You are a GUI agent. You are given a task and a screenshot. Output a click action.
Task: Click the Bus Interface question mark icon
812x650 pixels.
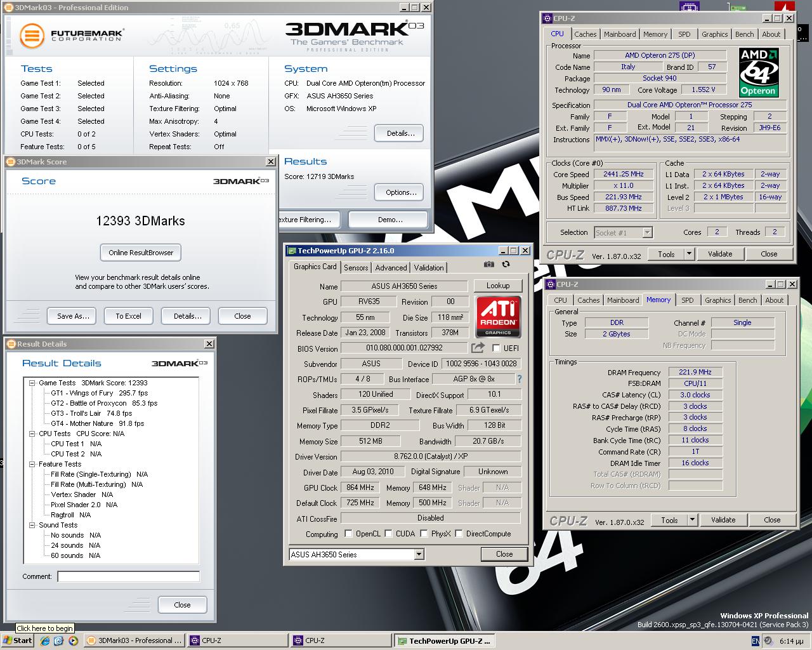[520, 379]
